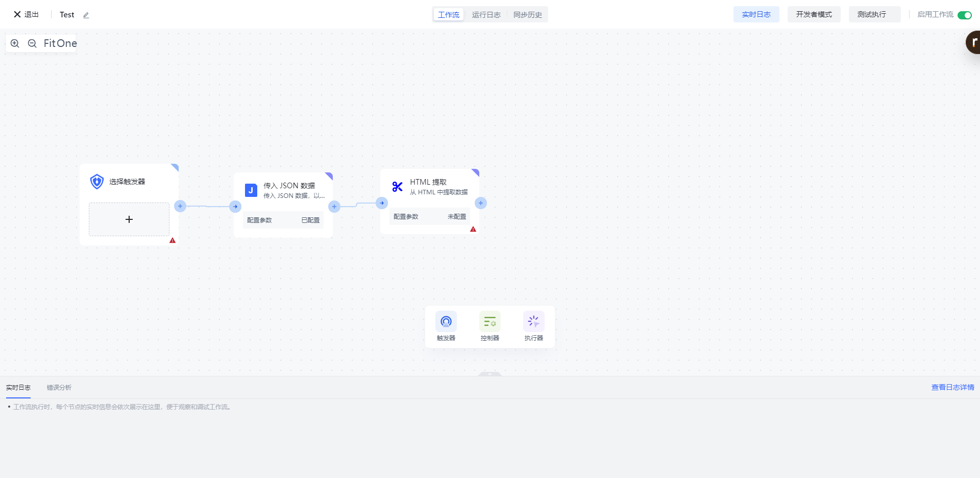The image size is (980, 478).
Task: Click the 开发者模式 button
Action: click(814, 14)
